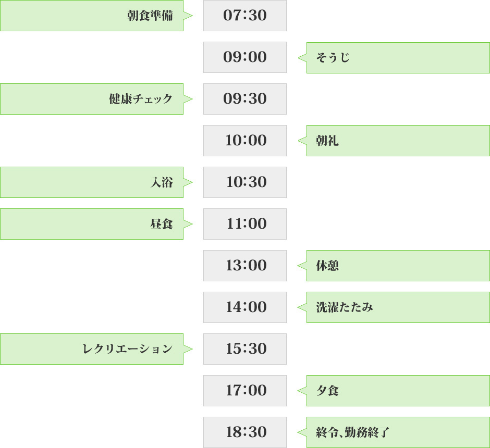Screen dimensions: 490x448
Task: Click the そうじ activity label
Action: pos(333,57)
